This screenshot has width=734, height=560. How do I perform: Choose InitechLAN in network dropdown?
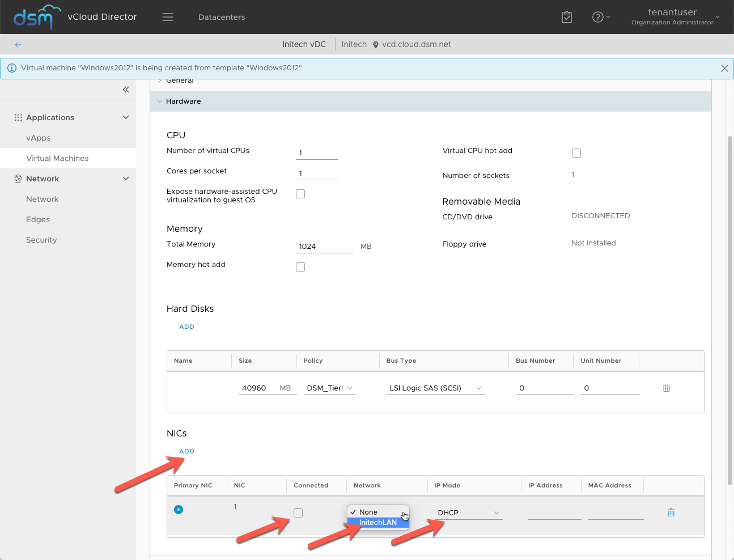[378, 523]
